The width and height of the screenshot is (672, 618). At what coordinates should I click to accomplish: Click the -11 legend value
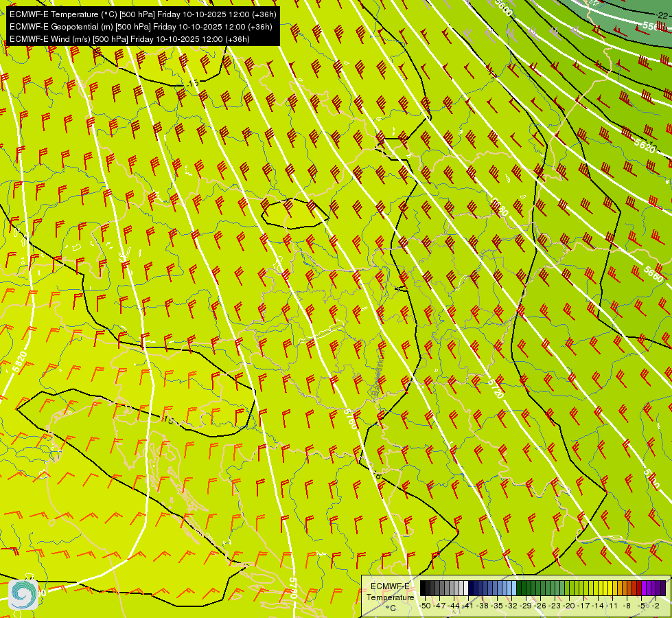(x=612, y=606)
